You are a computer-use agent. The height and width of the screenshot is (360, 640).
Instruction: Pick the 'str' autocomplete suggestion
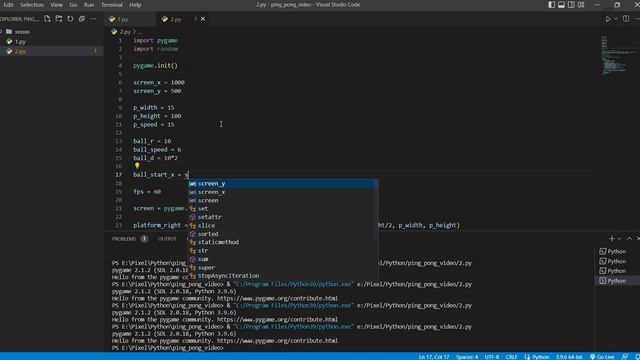click(282, 251)
